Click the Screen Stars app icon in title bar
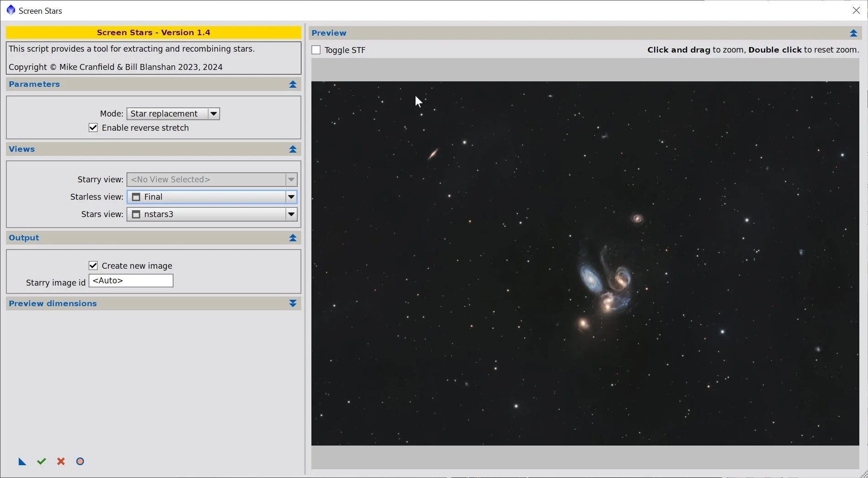This screenshot has width=868, height=478. click(x=11, y=10)
